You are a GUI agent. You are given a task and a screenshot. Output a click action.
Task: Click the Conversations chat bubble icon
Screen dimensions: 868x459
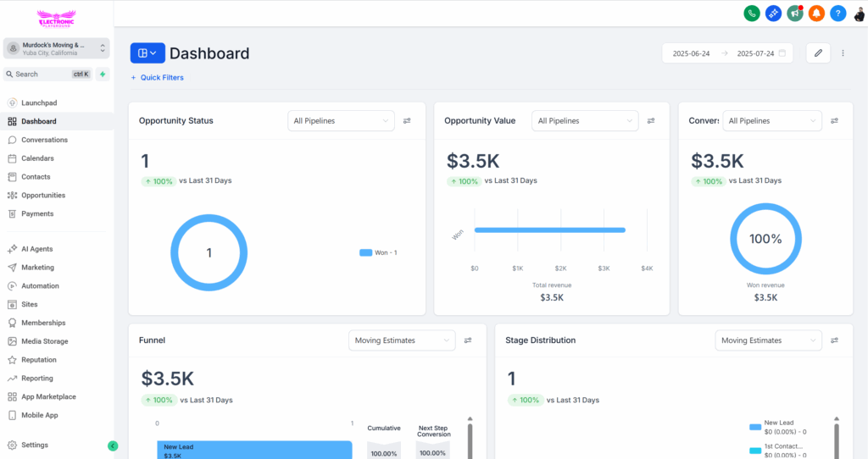tap(12, 140)
